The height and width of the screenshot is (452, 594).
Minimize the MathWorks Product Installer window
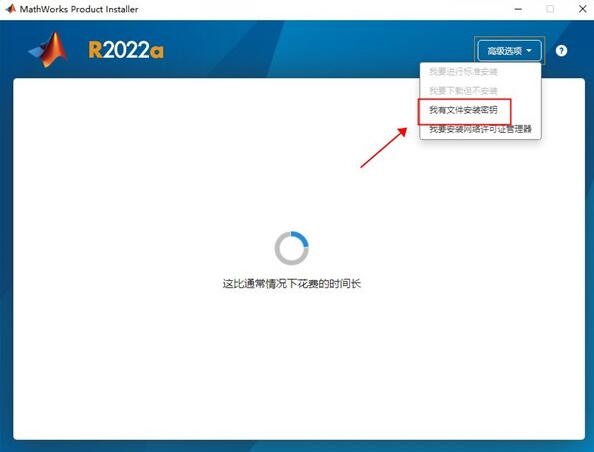(x=518, y=9)
